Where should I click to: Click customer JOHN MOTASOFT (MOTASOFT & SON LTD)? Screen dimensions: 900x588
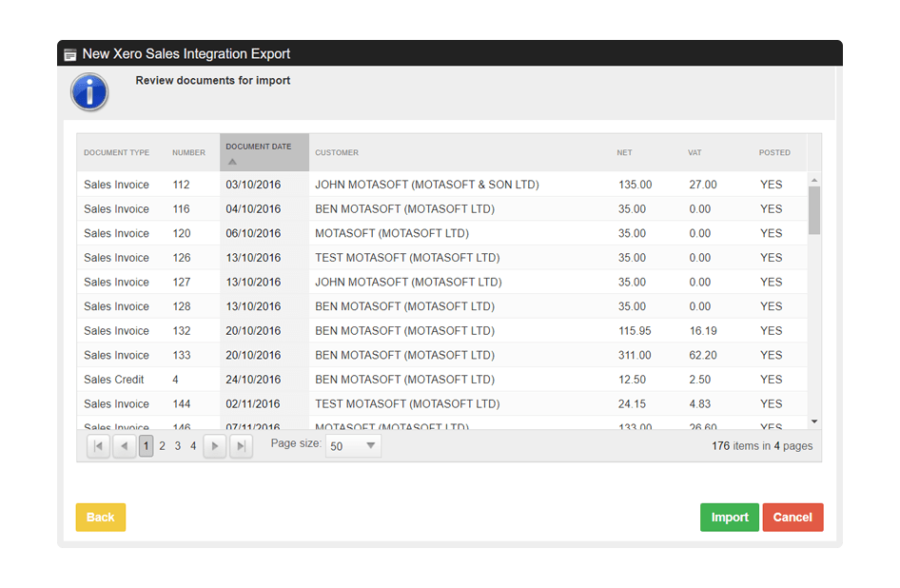pyautogui.click(x=427, y=185)
